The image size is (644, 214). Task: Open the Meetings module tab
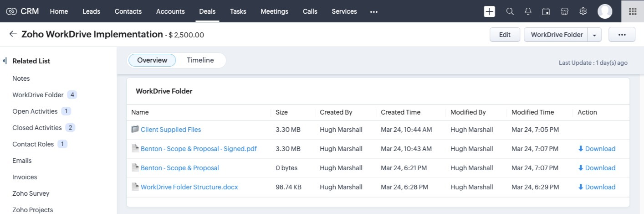tap(274, 11)
